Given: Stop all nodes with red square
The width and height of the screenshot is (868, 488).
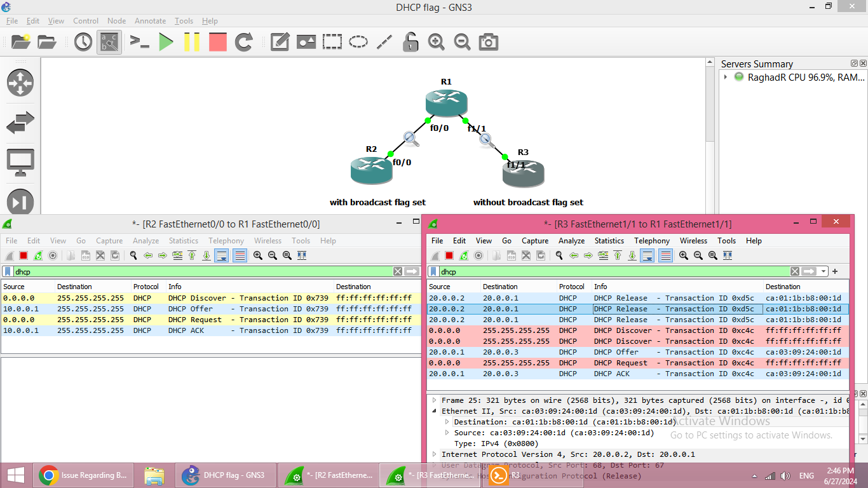Looking at the screenshot, I should [217, 43].
